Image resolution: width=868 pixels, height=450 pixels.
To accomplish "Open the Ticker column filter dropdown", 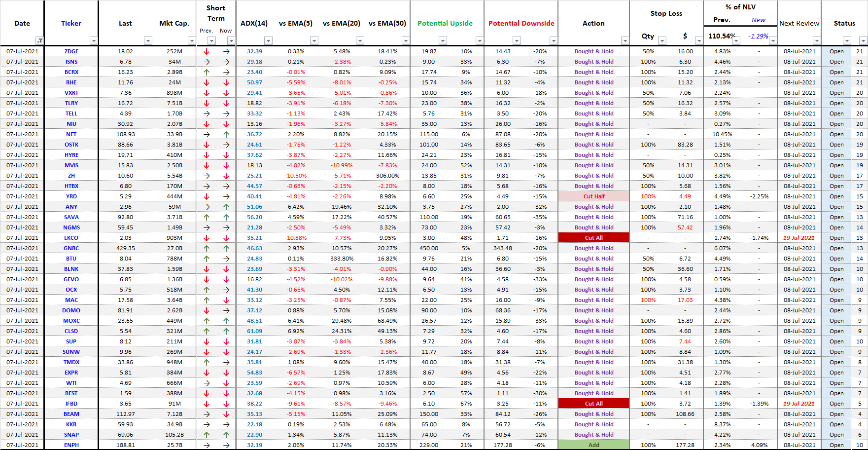I will coord(94,40).
